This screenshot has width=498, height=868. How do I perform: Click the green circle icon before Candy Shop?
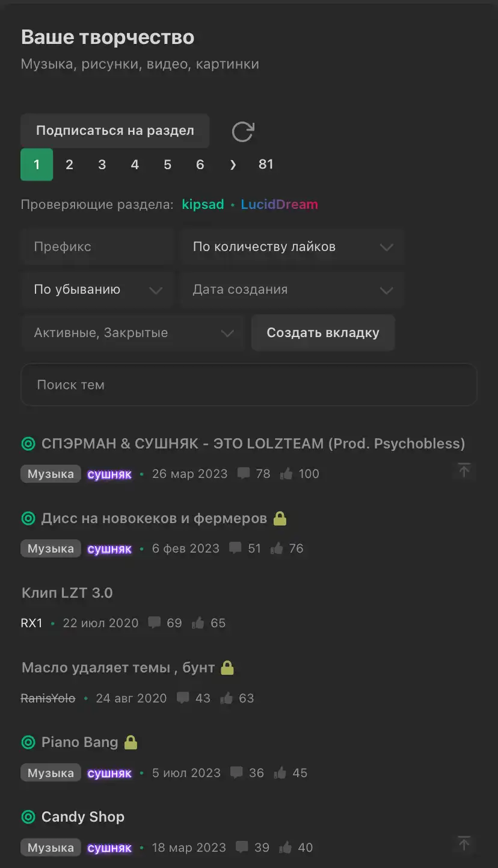tap(28, 817)
